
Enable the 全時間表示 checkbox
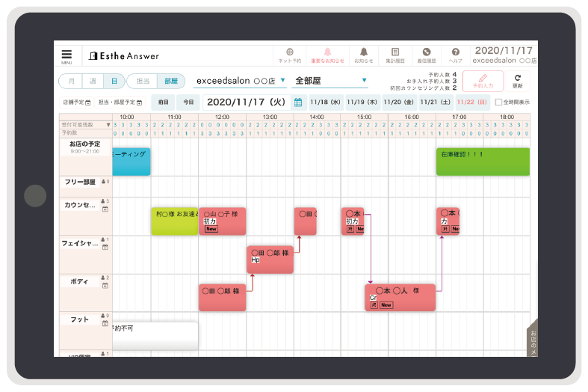coord(498,102)
